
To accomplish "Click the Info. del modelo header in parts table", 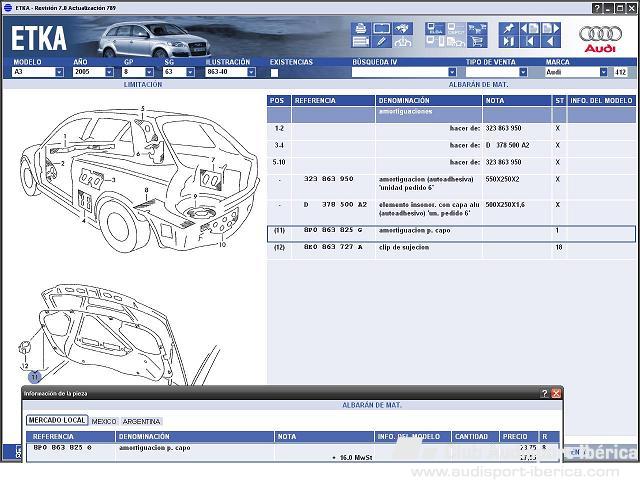I will click(601, 100).
